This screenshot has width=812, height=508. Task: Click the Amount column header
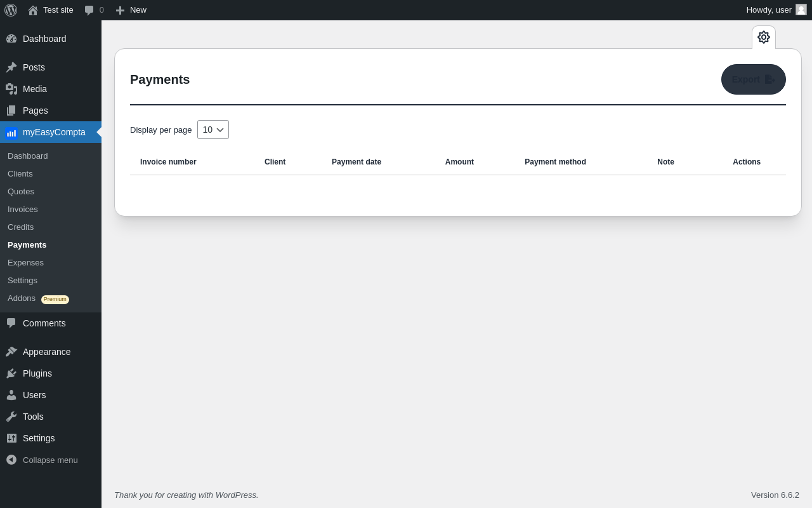459,162
